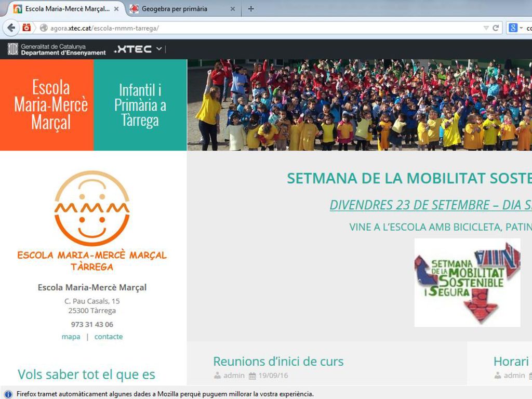Close the Geogebra per primària tab
This screenshot has width=532, height=399.
[233, 9]
